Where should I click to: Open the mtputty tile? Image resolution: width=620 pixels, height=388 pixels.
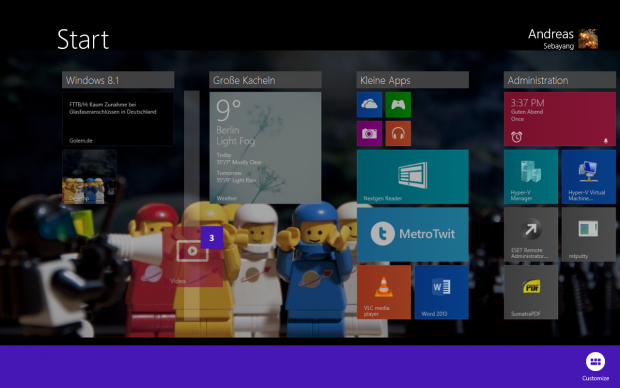(589, 235)
